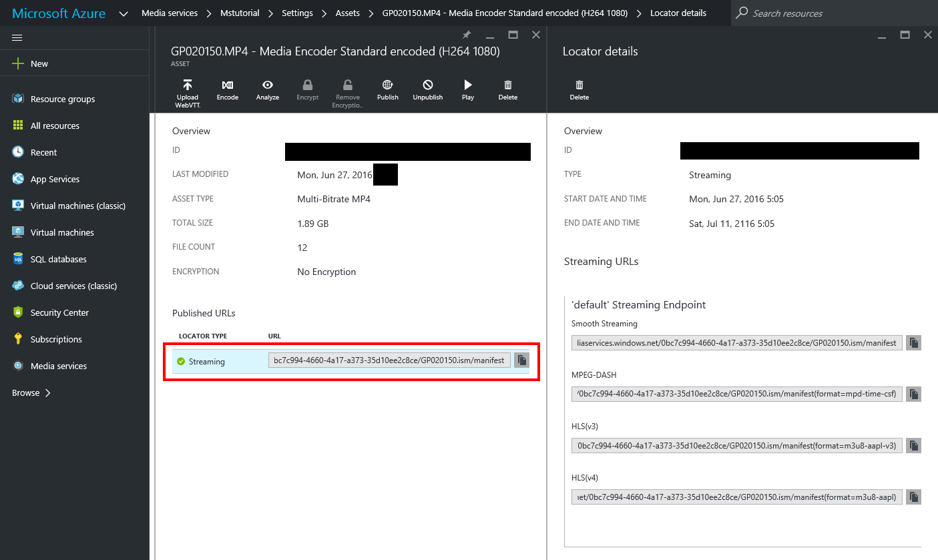The width and height of the screenshot is (938, 560).
Task: Copy the HLS(v3) URL
Action: point(914,445)
